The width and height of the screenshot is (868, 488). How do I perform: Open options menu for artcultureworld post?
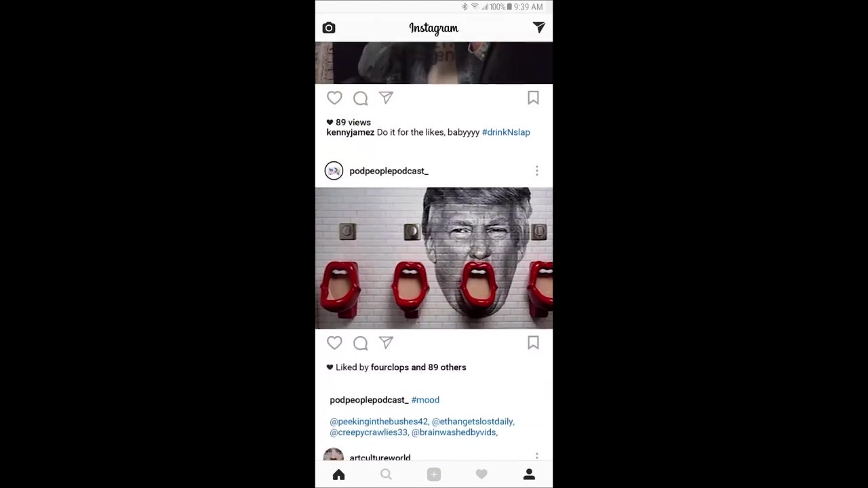click(536, 457)
